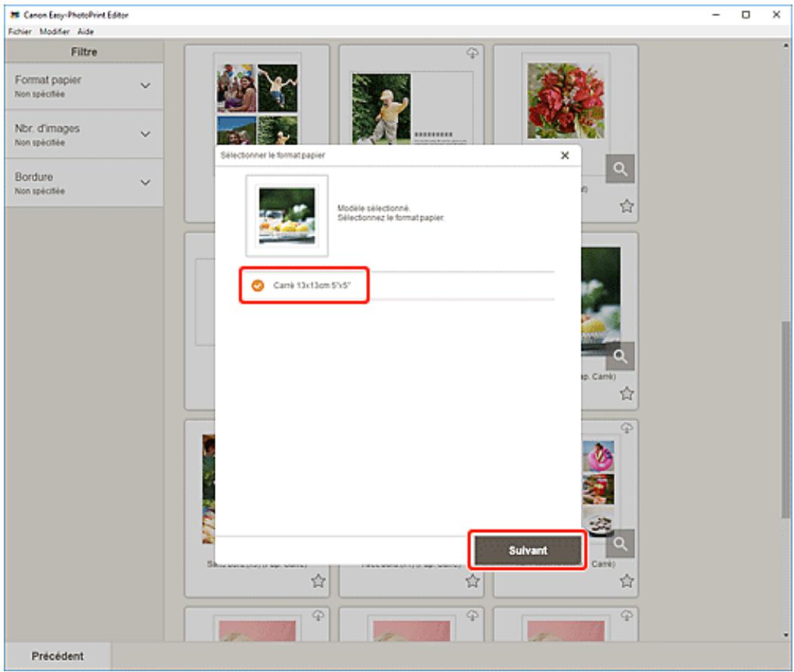This screenshot has height=672, width=794.
Task: Click the Canon Easy-PhotoPrint Editor app icon in title bar
Action: pos(14,14)
